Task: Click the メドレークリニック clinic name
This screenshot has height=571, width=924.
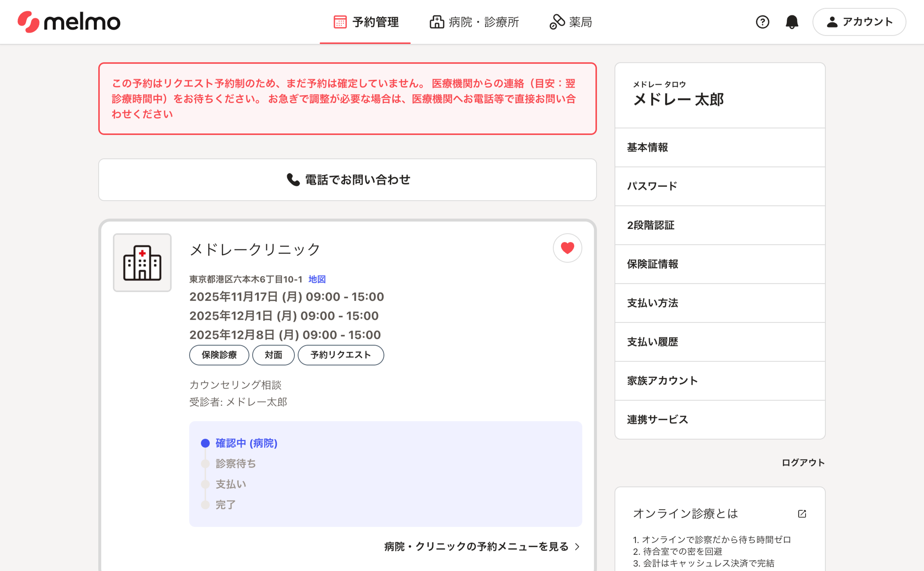Action: coord(255,249)
